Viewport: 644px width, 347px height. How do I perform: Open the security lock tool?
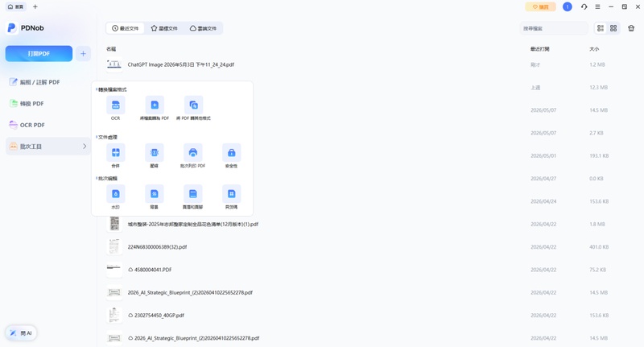231,153
